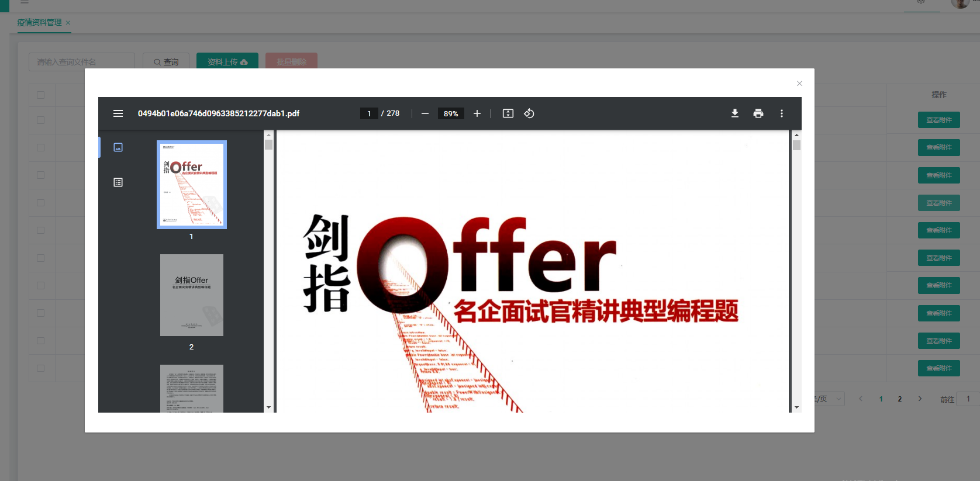
Task: Click the 89% zoom level field
Action: click(x=451, y=113)
